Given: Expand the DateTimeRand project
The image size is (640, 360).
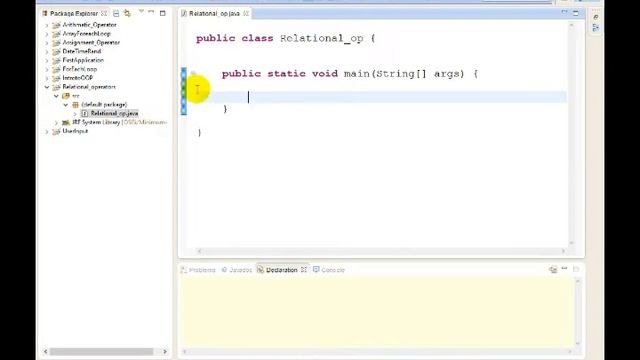Looking at the screenshot, I should [47, 52].
